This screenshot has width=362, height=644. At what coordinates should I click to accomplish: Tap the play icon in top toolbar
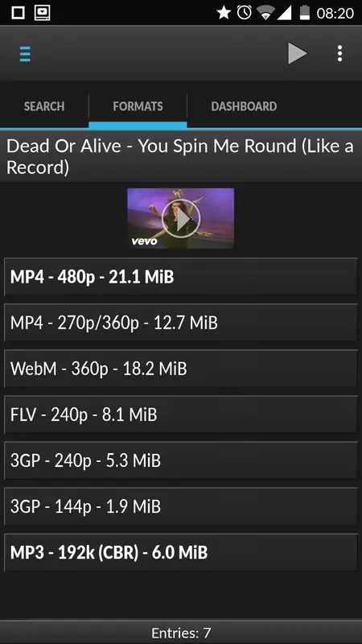tap(297, 53)
